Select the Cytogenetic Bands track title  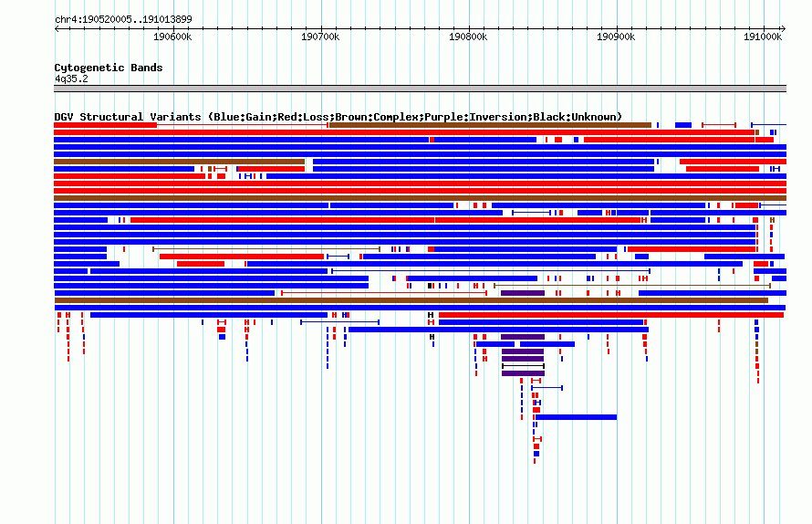pyautogui.click(x=109, y=68)
